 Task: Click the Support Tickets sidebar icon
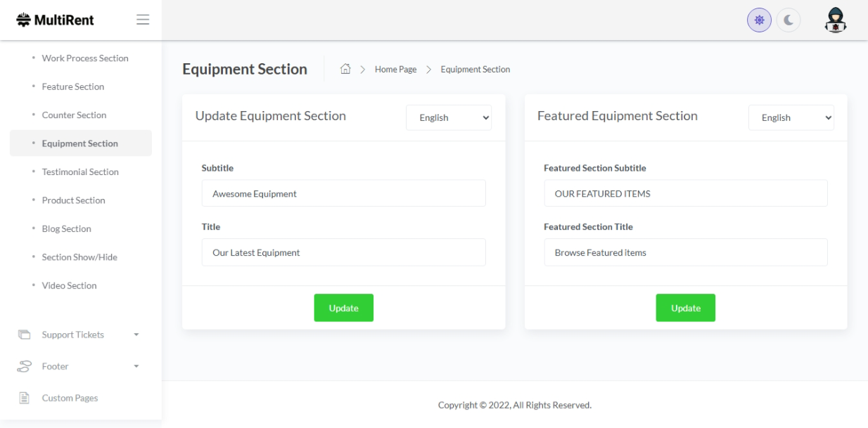(x=25, y=335)
